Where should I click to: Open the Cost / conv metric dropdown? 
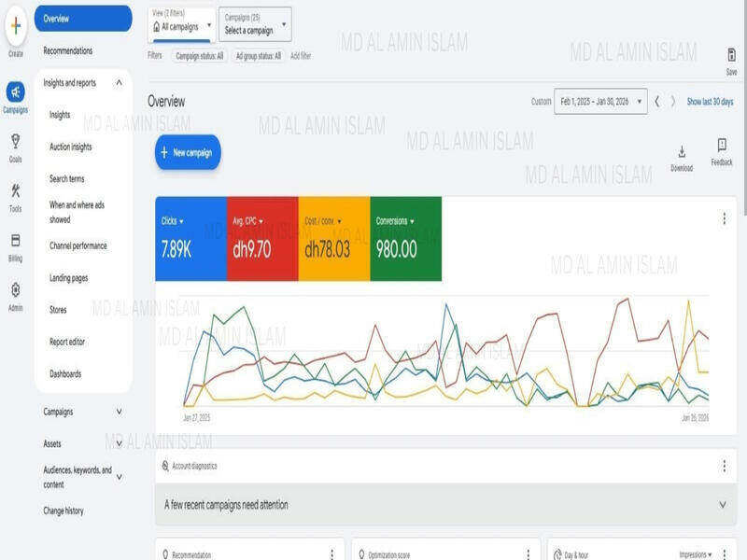(x=323, y=221)
